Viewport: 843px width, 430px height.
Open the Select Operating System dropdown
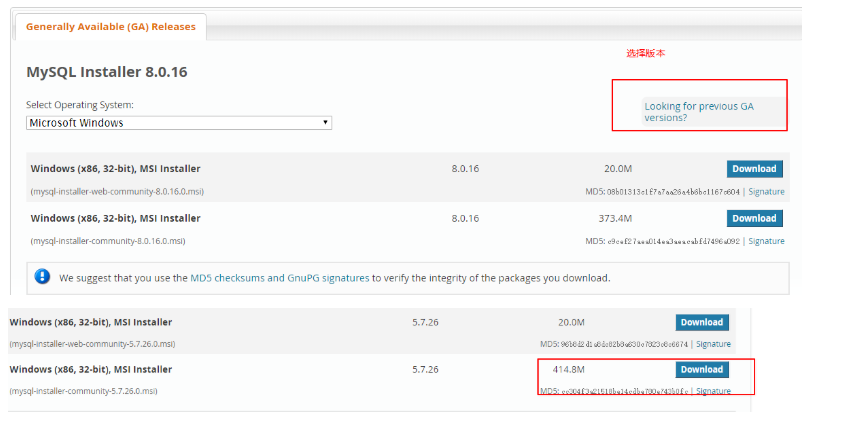pyautogui.click(x=179, y=123)
